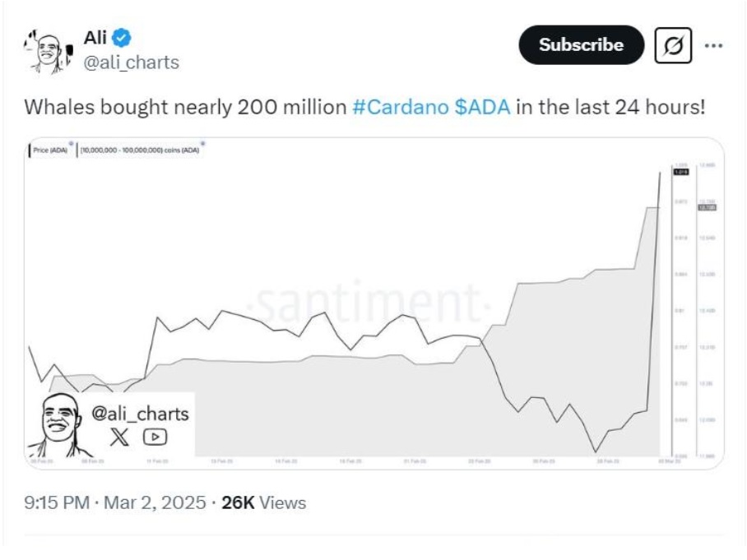Open the $ADA cashtag link

pos(482,107)
